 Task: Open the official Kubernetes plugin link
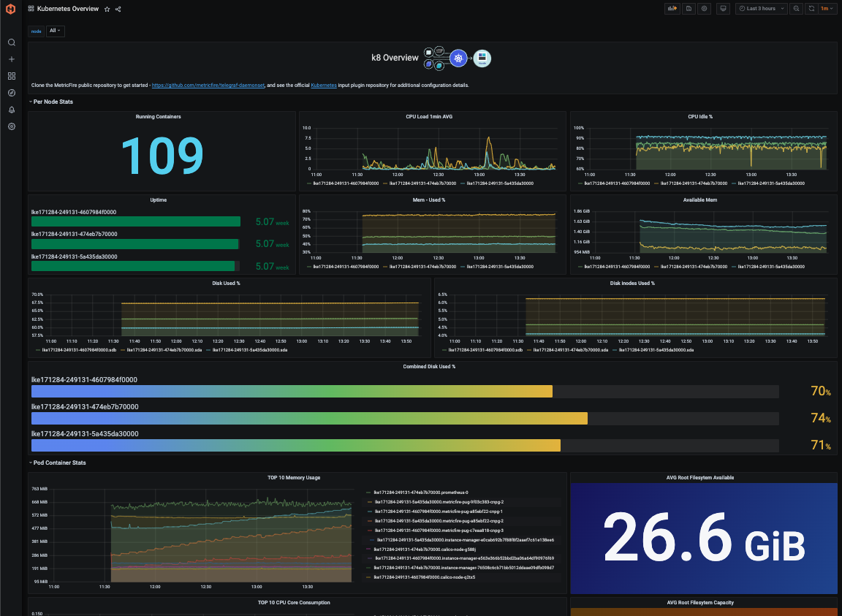pos(324,85)
